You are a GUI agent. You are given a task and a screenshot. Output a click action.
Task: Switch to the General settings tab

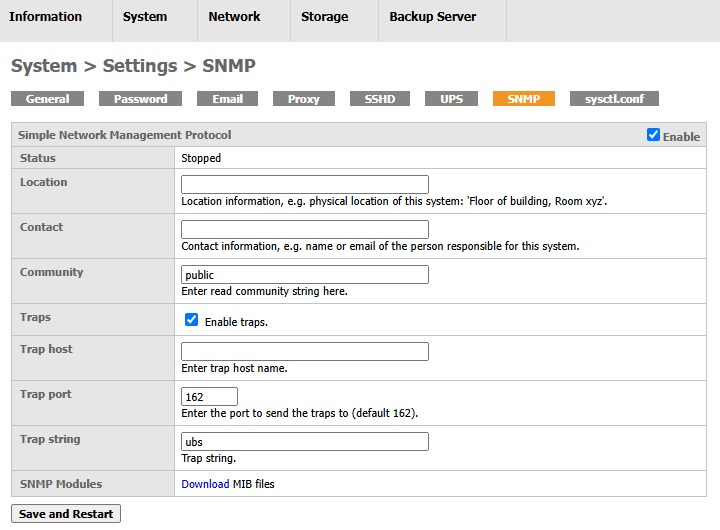47,99
